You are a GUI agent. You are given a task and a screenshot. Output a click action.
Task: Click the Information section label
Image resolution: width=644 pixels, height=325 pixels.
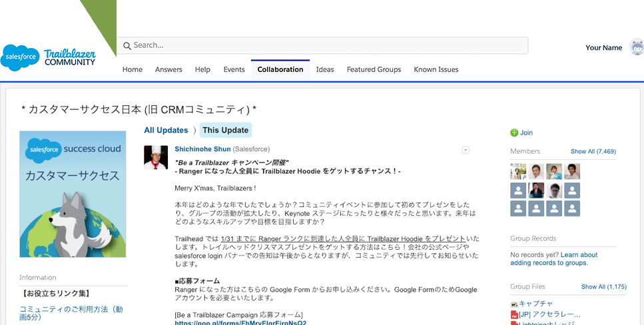pyautogui.click(x=38, y=278)
